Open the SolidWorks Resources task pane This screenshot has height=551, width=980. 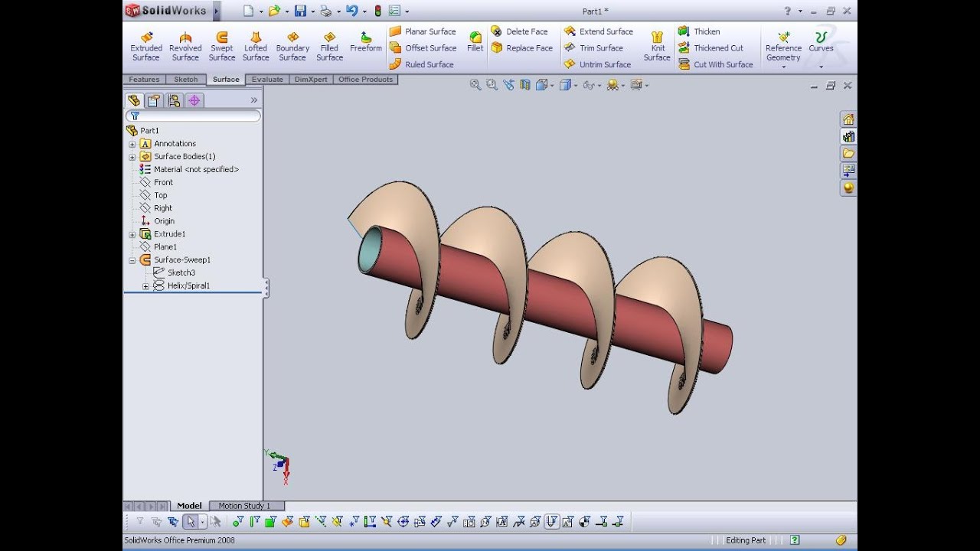(848, 119)
